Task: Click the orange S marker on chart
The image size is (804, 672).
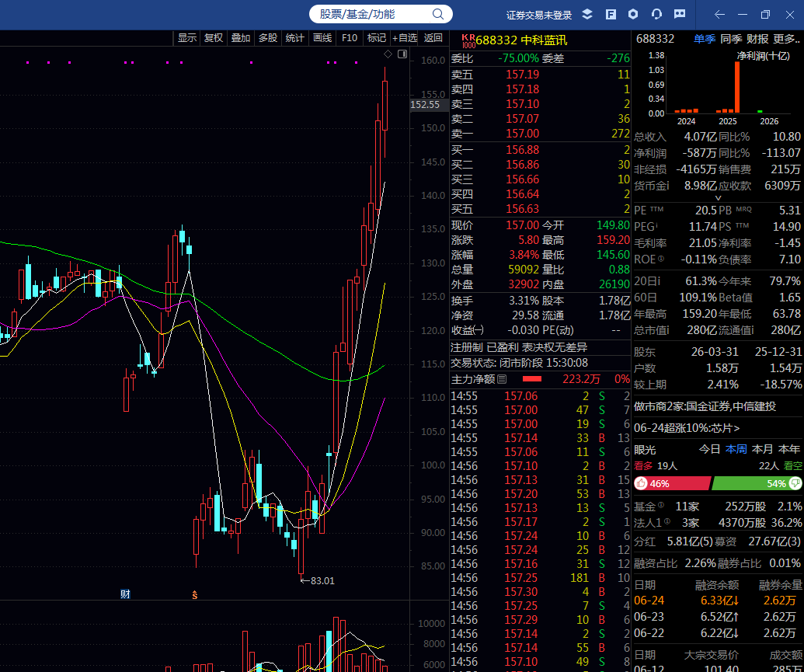Action: coord(195,594)
